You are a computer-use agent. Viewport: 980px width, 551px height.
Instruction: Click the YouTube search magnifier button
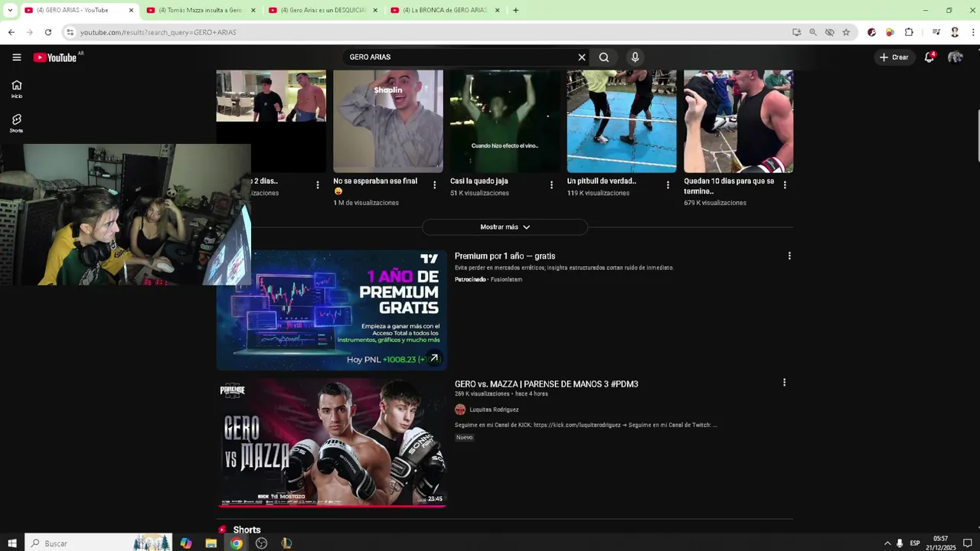(604, 57)
